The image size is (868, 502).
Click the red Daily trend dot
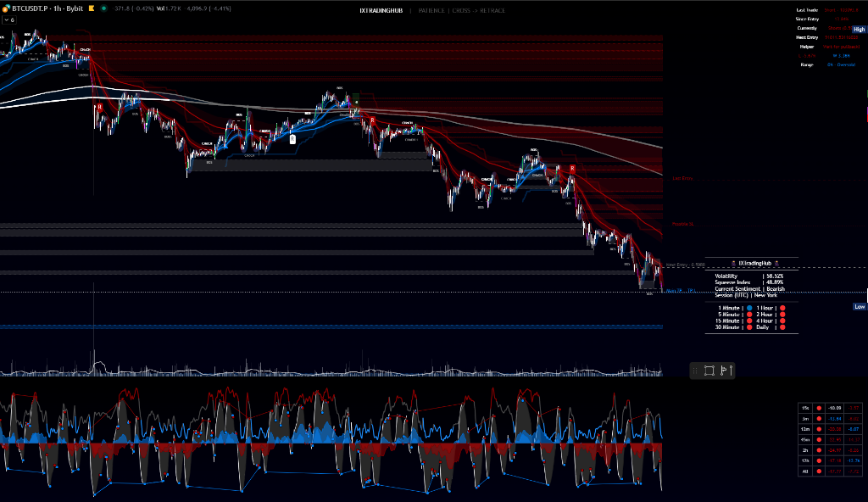click(x=782, y=326)
